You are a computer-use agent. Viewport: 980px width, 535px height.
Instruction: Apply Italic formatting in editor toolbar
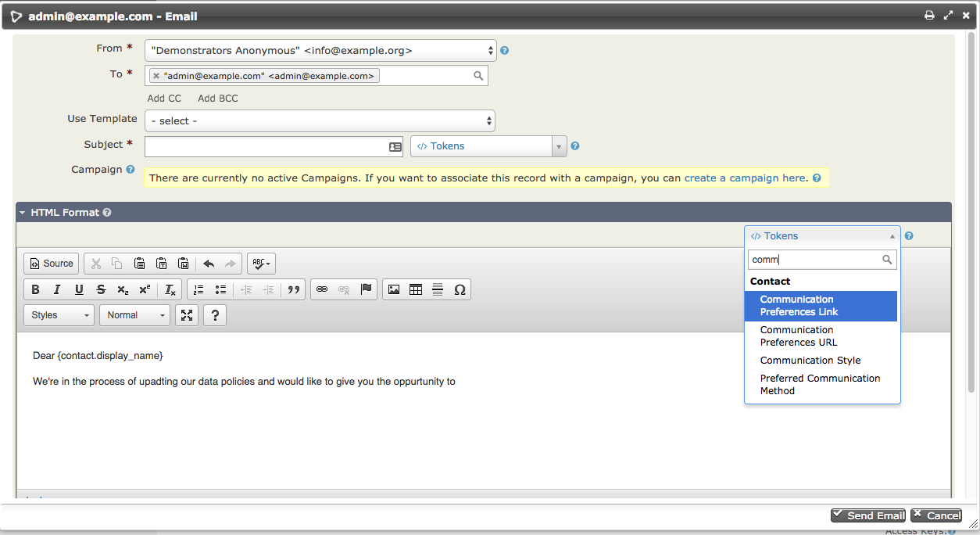[x=57, y=289]
